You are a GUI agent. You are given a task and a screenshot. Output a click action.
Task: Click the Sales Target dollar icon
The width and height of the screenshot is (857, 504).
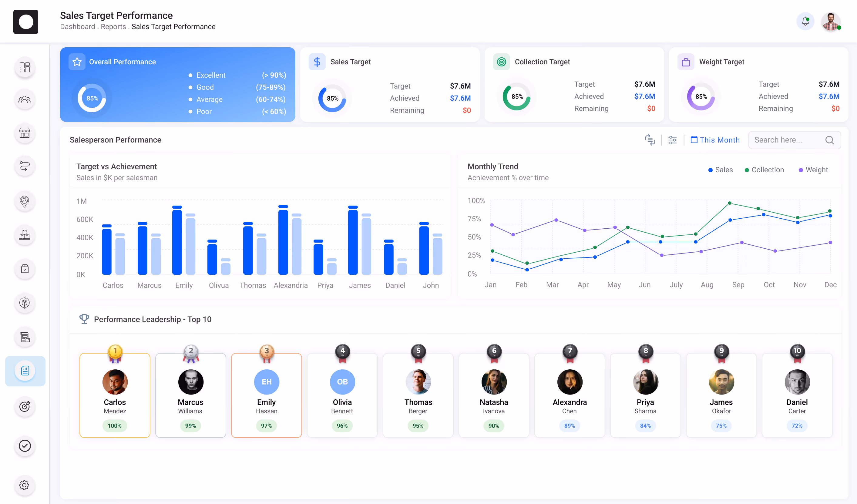point(317,62)
